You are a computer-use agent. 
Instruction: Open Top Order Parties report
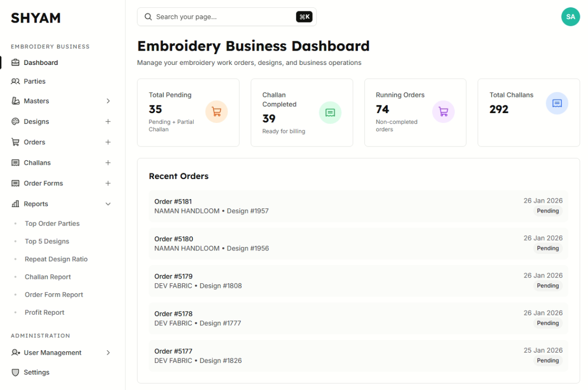(x=52, y=223)
